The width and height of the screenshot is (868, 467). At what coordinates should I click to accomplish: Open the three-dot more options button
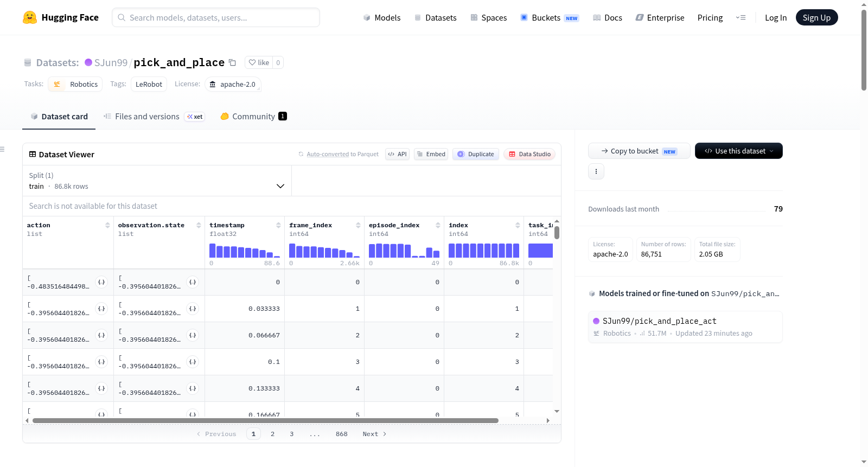[x=596, y=171]
